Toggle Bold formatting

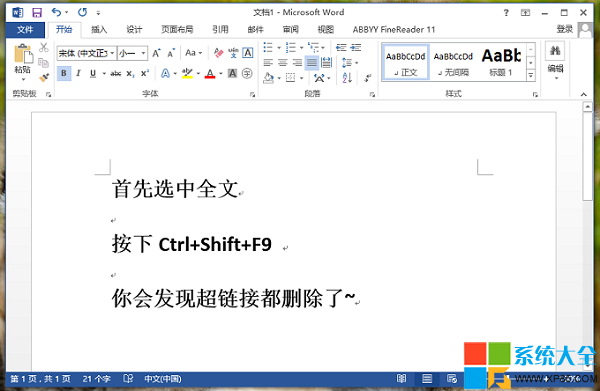click(x=64, y=73)
